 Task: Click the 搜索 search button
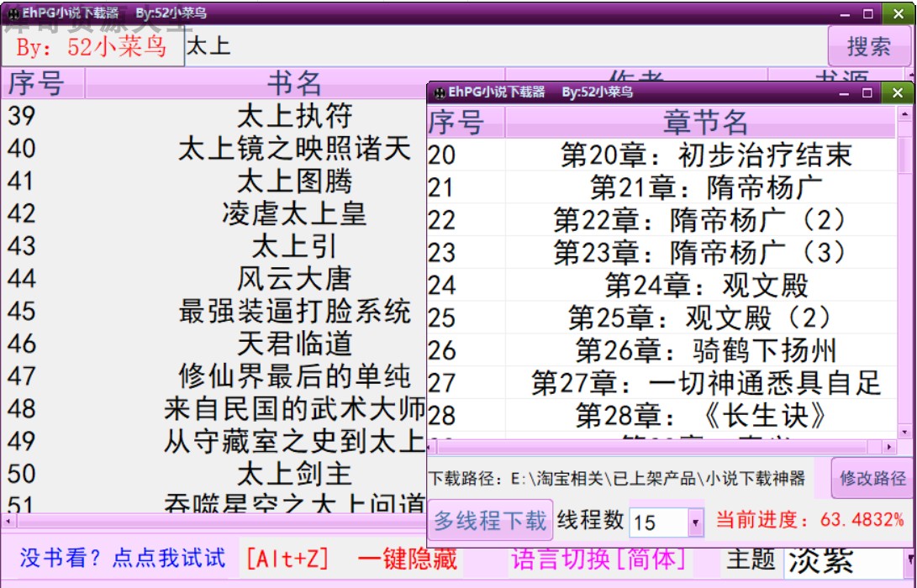pos(869,46)
